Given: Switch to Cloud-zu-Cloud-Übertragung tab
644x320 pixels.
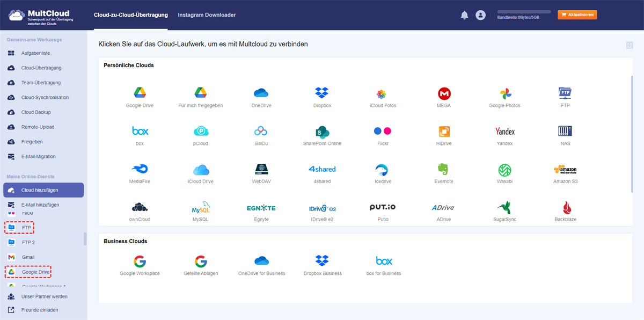Looking at the screenshot, I should point(130,15).
